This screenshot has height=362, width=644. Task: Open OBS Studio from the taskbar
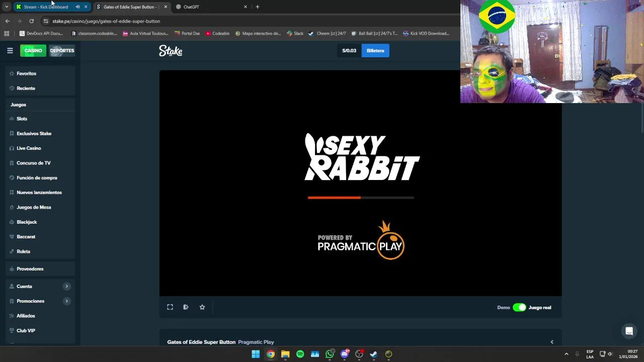[359, 354]
